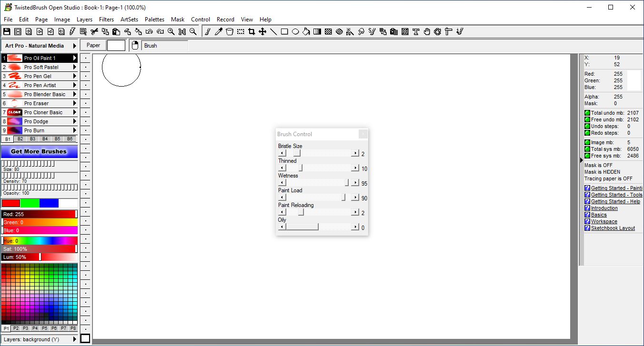
Task: Click the Lum 50% slider bar
Action: tap(39, 257)
